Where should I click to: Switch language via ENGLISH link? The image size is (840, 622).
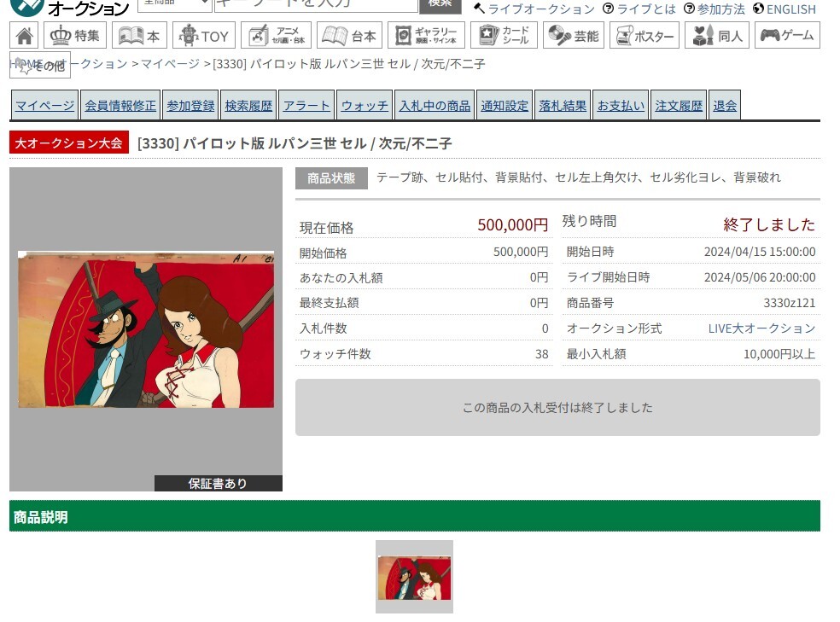pos(785,9)
